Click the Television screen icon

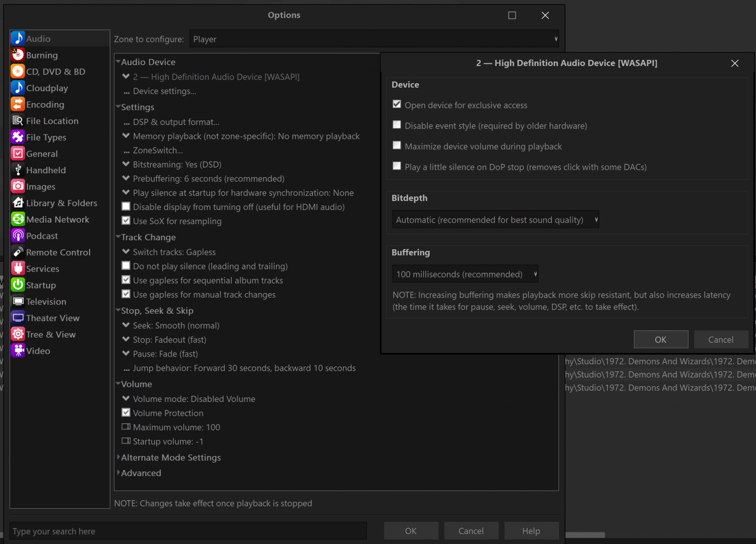tap(18, 301)
